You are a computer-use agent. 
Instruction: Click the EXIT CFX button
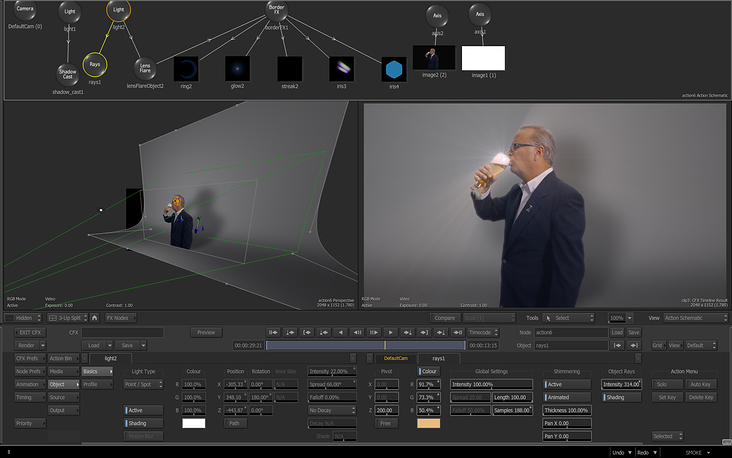click(x=30, y=332)
